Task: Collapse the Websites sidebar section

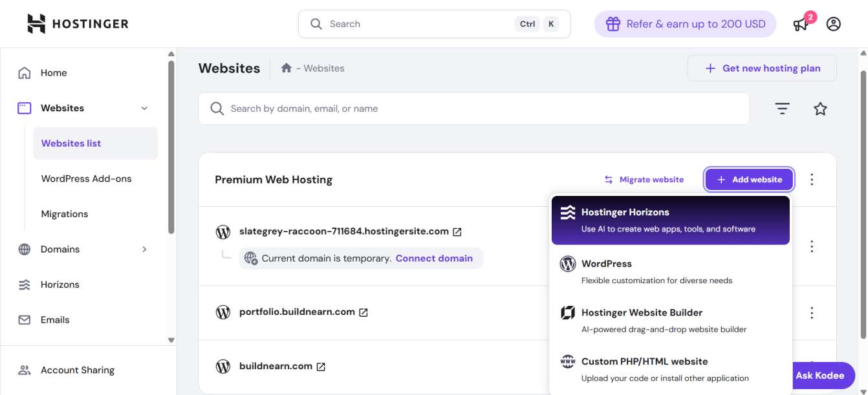Action: point(144,108)
